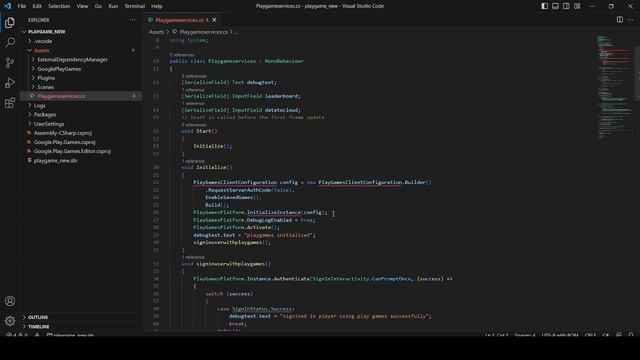Open Google.Play.Games.Editor.csproj in the explorer
The image size is (640, 360).
click(x=72, y=151)
